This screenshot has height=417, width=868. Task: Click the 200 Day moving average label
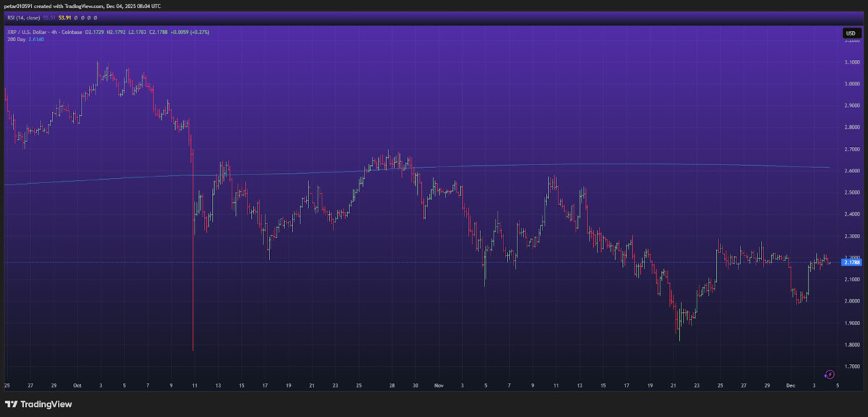click(15, 39)
